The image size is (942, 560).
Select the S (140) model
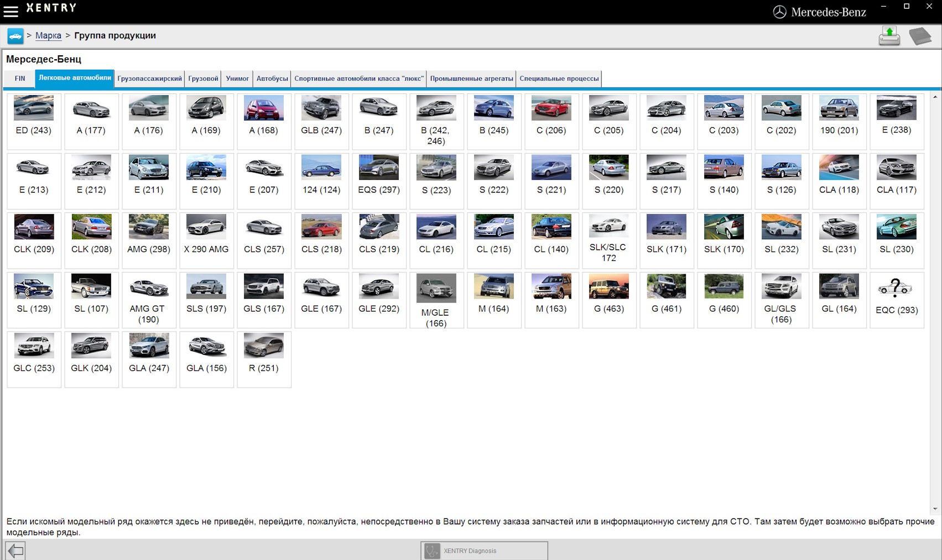point(724,181)
